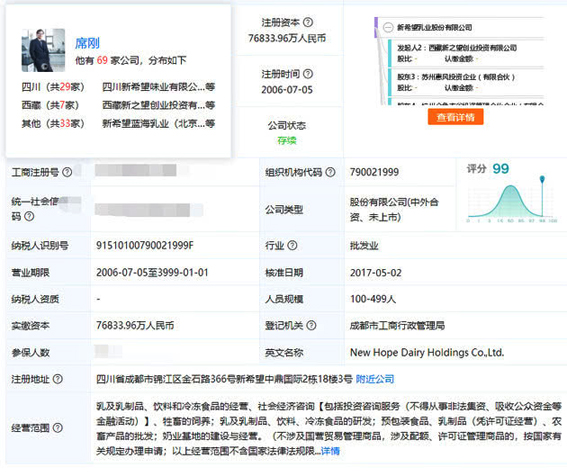Screen dimensions: 567x476
Task: Click industry value 批发业
Action: (x=364, y=246)
